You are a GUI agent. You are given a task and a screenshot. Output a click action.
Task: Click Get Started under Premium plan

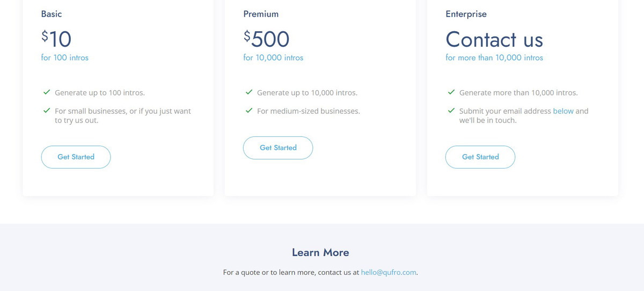(278, 148)
